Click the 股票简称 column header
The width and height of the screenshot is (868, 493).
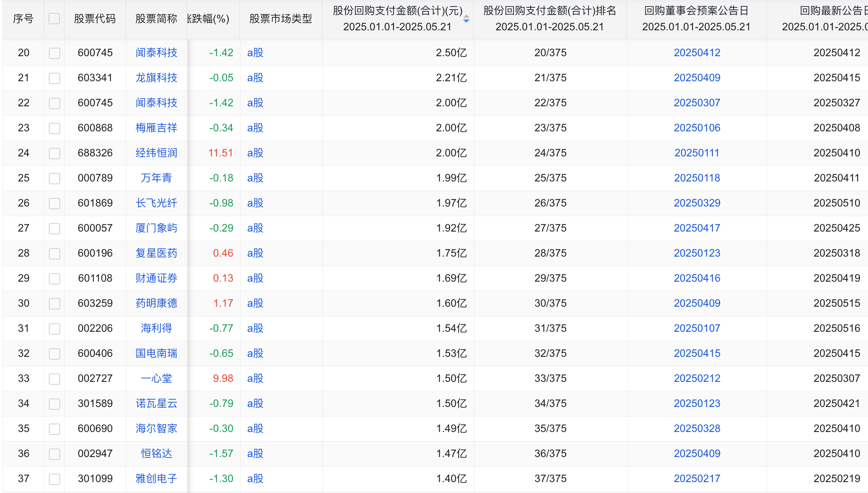[156, 19]
